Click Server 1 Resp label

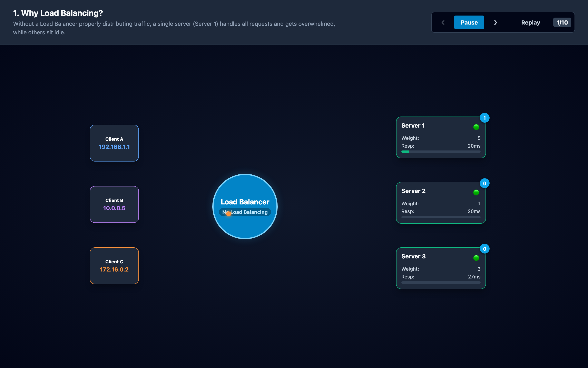point(408,146)
